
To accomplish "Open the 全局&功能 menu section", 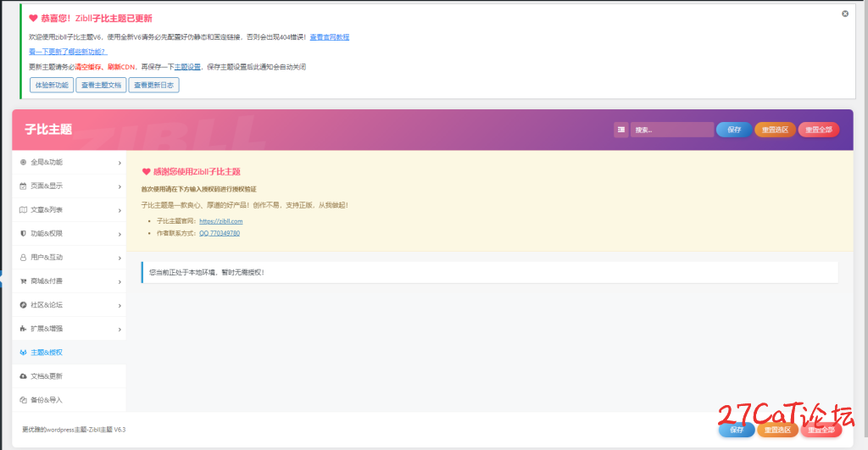I will [70, 162].
